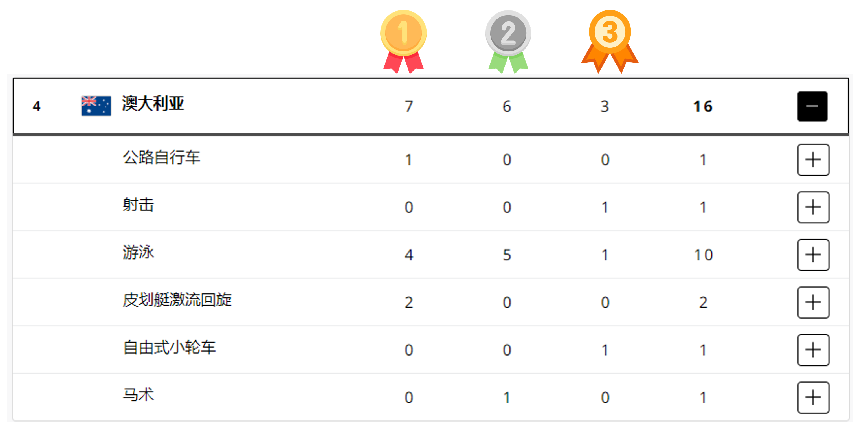Collapse the Australia row with minus button
Image resolution: width=868 pixels, height=443 pixels.
(x=812, y=106)
